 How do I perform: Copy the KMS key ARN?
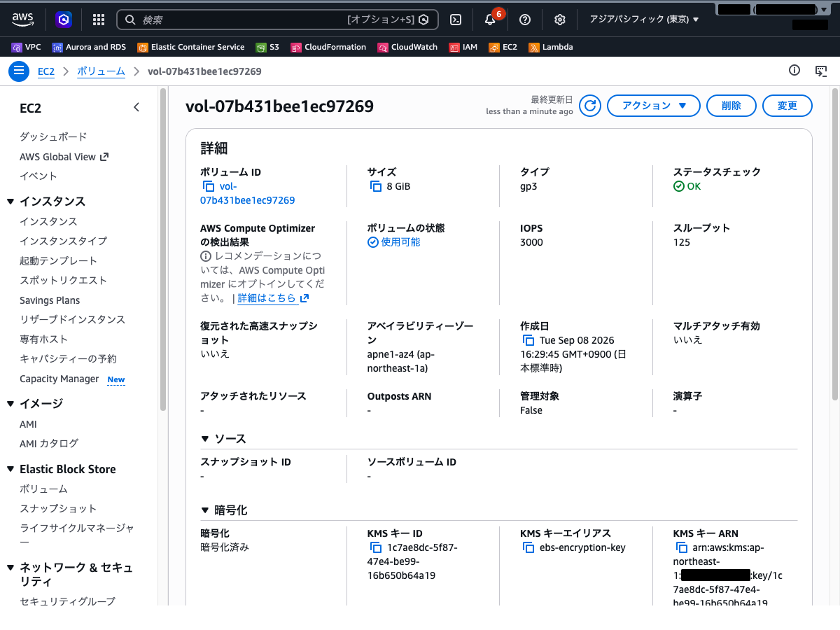682,547
